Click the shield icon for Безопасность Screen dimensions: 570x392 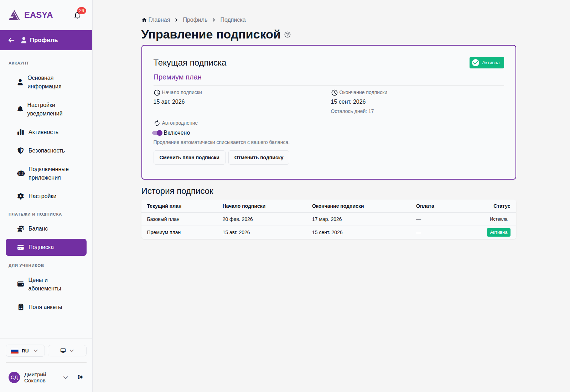[x=21, y=150]
